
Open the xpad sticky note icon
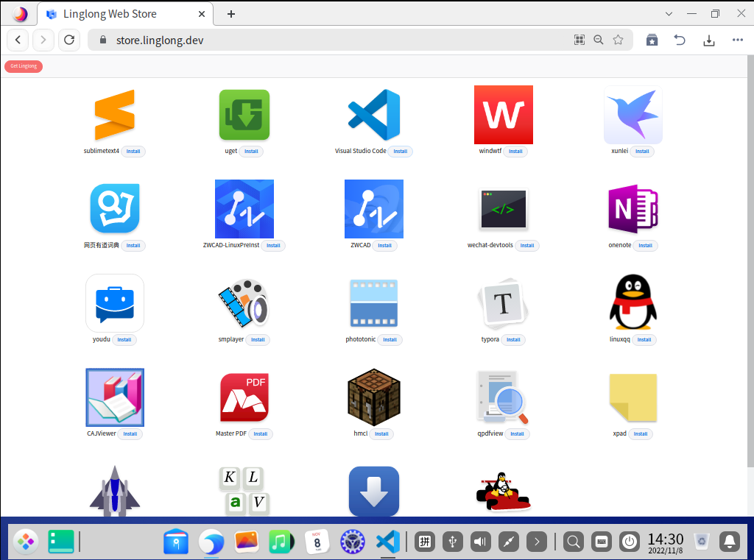click(633, 397)
